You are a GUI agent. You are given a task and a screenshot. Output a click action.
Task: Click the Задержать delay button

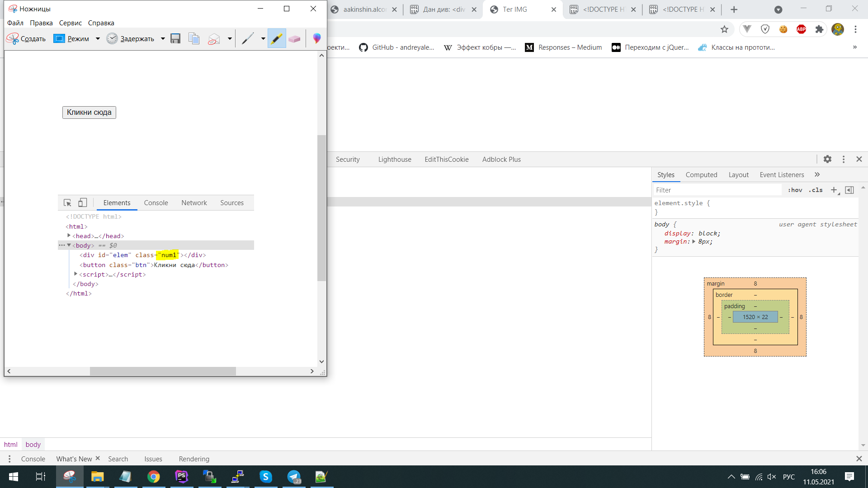tap(131, 39)
